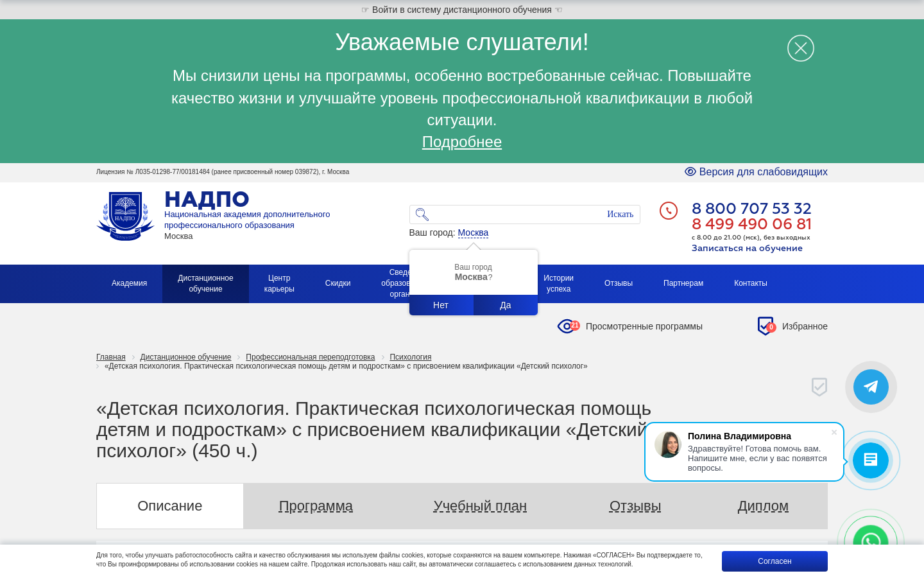This screenshot has width=924, height=578.
Task: Open the Москва city selector
Action: click(473, 232)
